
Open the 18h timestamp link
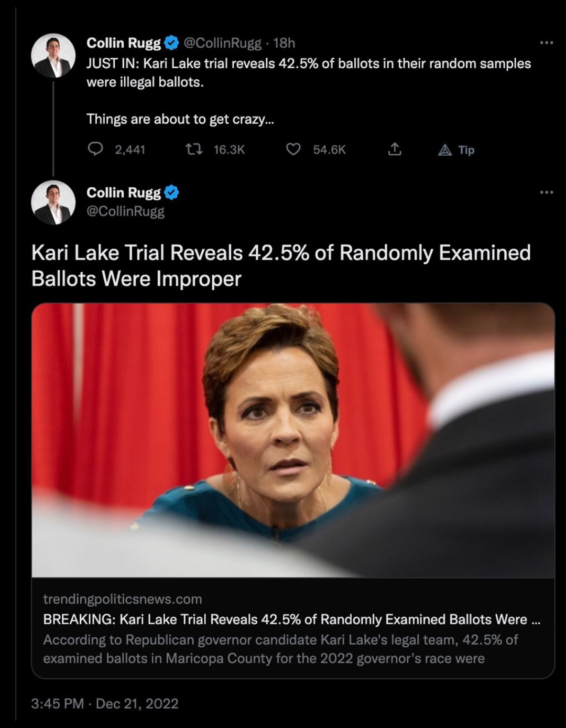284,43
